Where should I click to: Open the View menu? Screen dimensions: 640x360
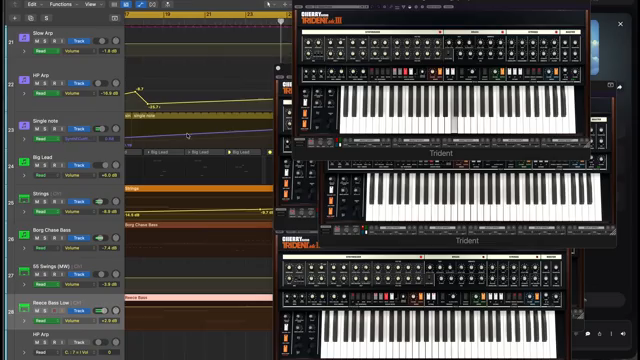[x=93, y=4]
